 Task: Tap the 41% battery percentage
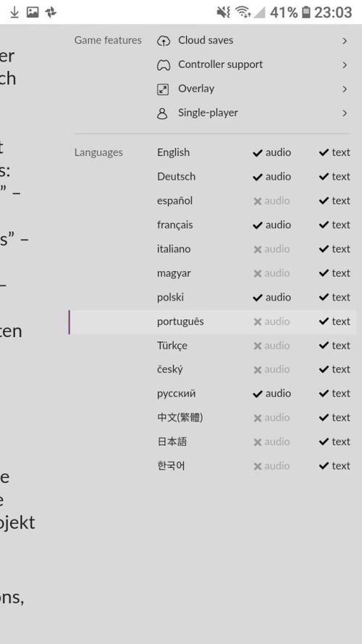(x=284, y=13)
